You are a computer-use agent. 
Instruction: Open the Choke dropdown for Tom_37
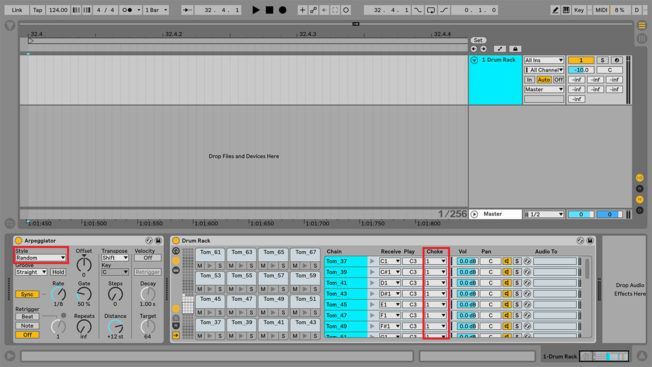point(435,261)
